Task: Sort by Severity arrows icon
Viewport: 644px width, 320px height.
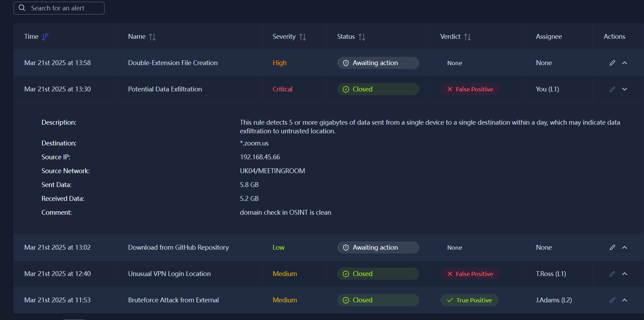Action: pyautogui.click(x=303, y=37)
